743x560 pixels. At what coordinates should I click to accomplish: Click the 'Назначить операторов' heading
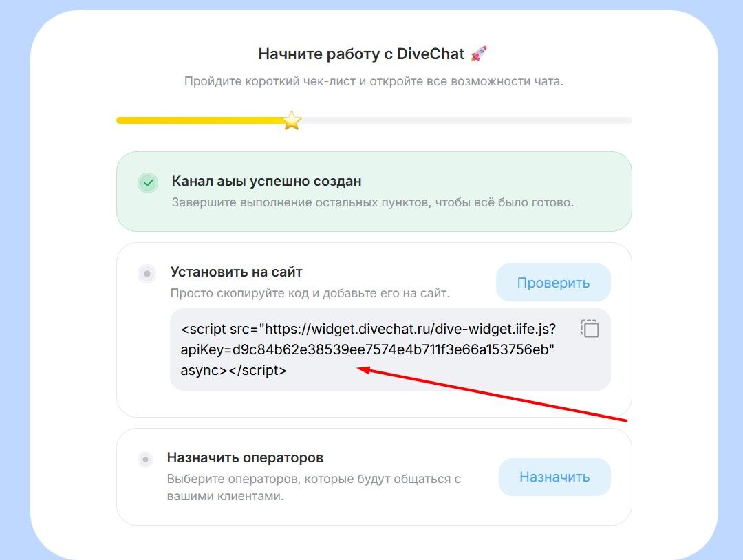tap(245, 457)
